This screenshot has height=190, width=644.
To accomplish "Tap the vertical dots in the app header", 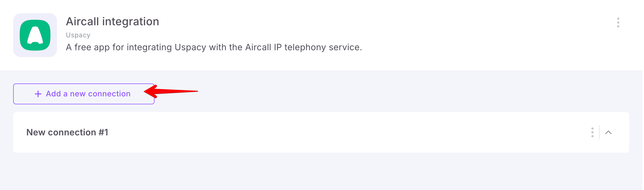I will (618, 23).
